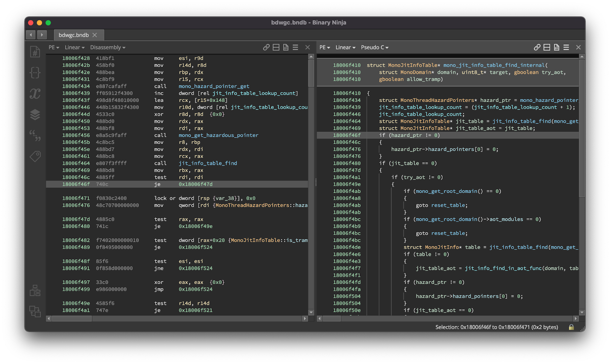Click lock icon in the status bar
Viewport: 610px width, 364px height.
point(571,327)
